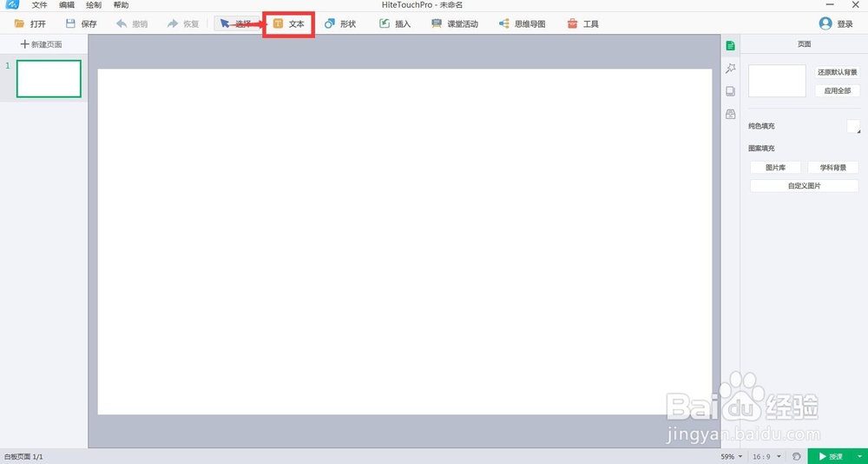Minimize the HiteTouchPro window
This screenshot has height=464, width=868.
tap(829, 5)
